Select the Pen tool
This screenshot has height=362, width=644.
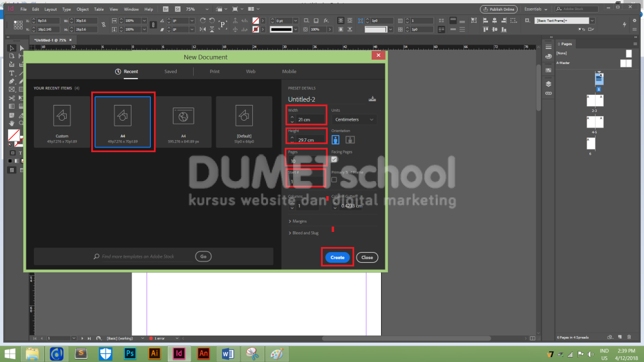(12, 81)
